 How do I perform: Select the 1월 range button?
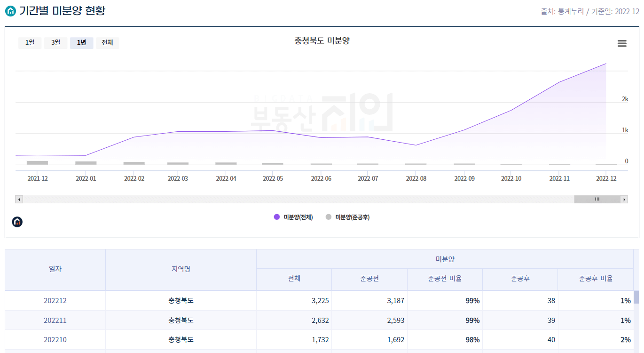click(x=30, y=43)
